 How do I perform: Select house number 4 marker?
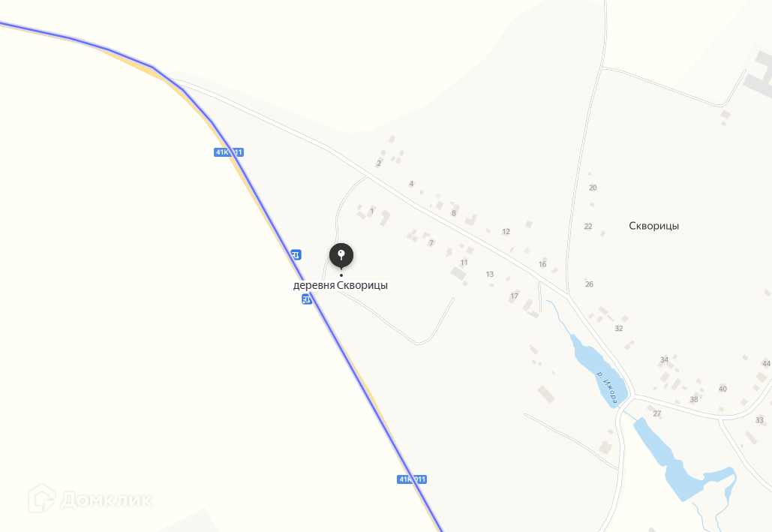[411, 184]
